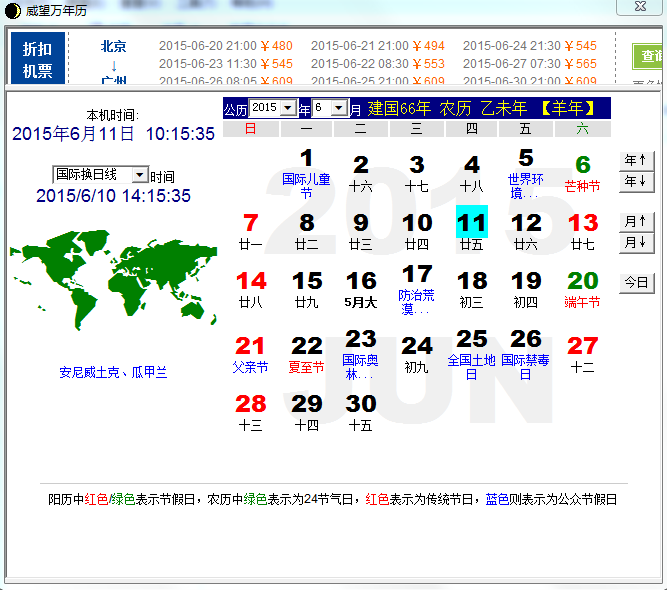Click the moon app icon in title bar
The image size is (667, 590).
pos(13,9)
